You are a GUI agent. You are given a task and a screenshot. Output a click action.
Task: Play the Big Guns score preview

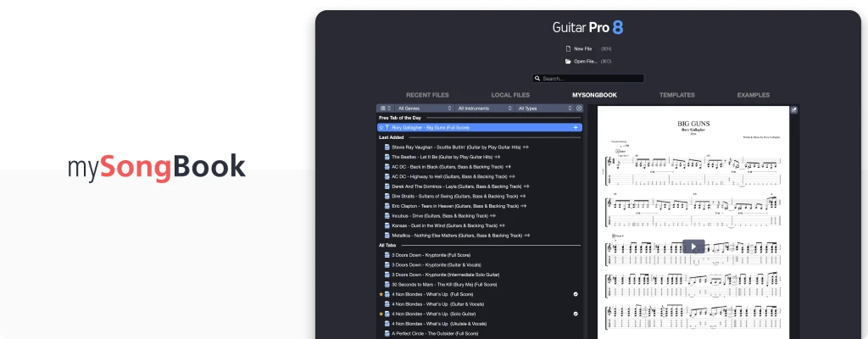tap(693, 247)
